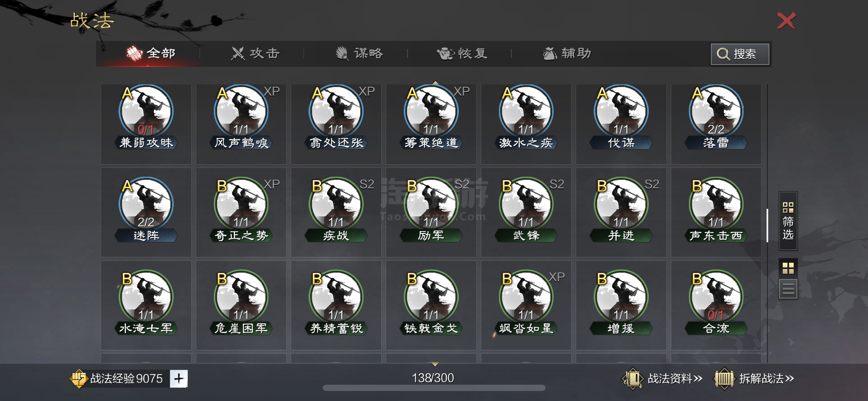Choose the 落雷 tactic icon

(716, 112)
